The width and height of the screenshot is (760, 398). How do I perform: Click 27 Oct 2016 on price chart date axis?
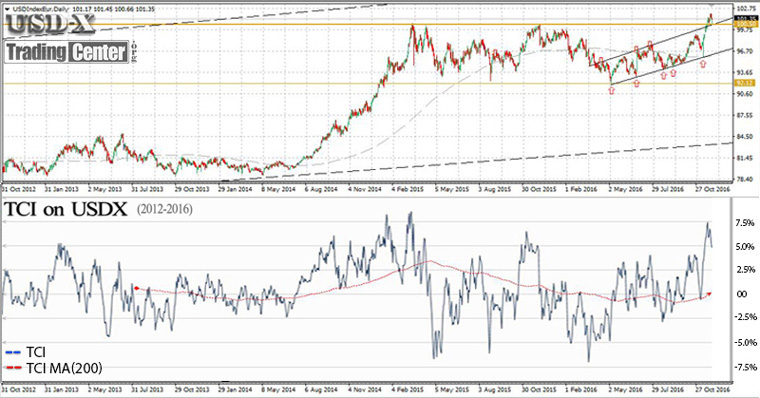point(712,189)
